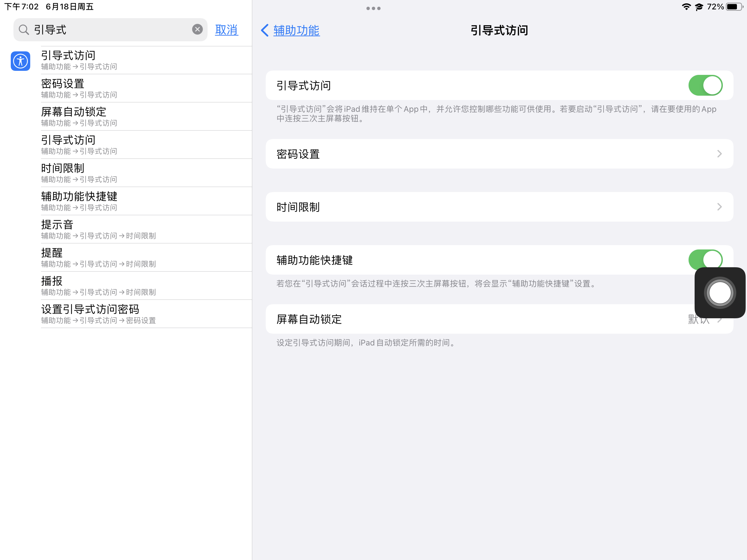This screenshot has height=560, width=747.
Task: Open the 密码设置 row chevron
Action: coord(719,154)
